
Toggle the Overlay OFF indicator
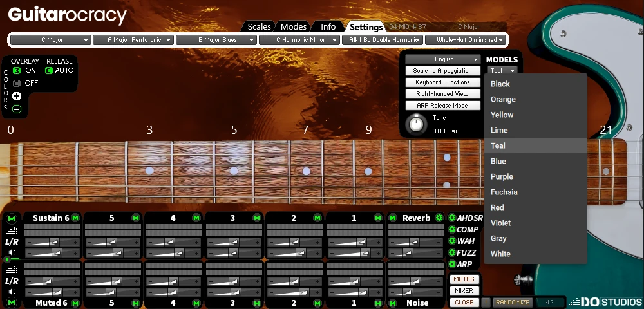17,83
